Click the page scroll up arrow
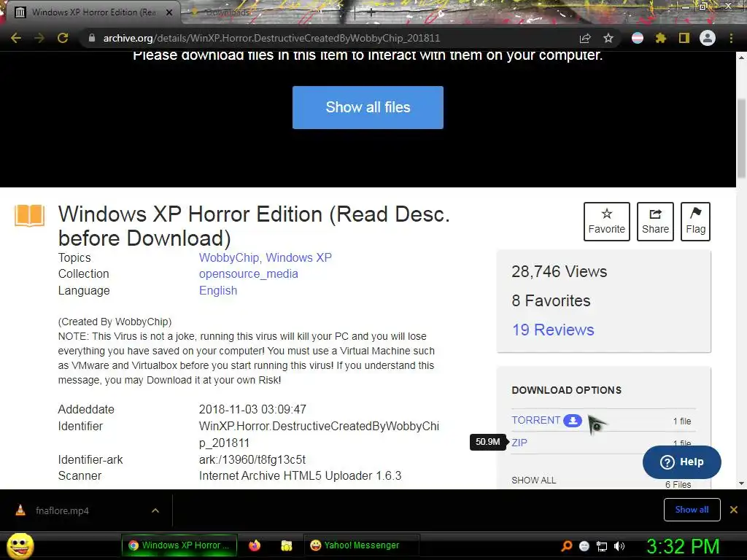Screen dimensions: 747x560 [x=741, y=58]
